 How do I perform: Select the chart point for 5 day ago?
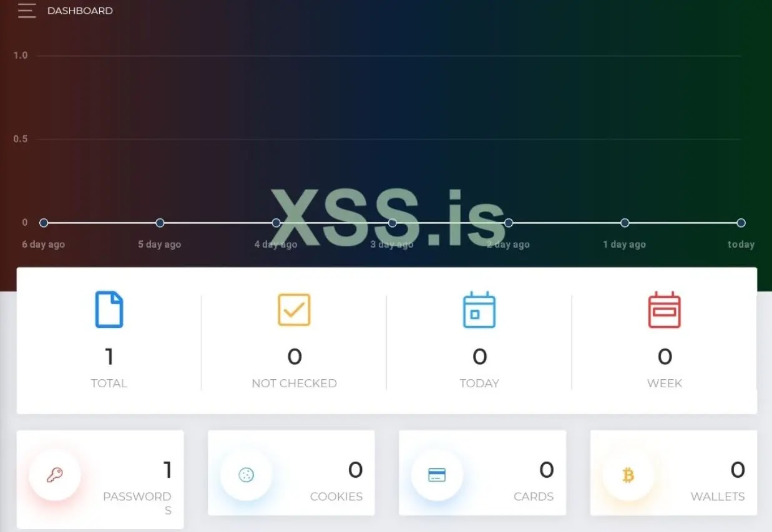click(160, 223)
